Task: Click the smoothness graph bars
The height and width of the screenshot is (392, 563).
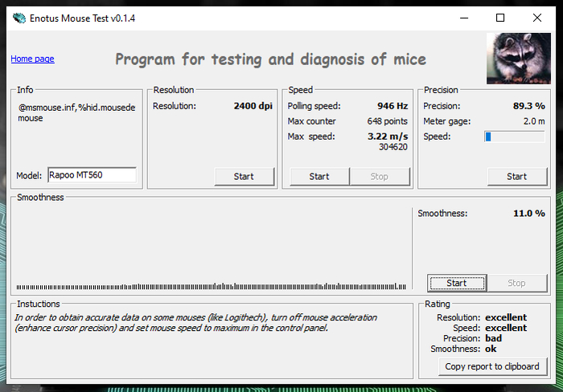Action: (x=211, y=285)
